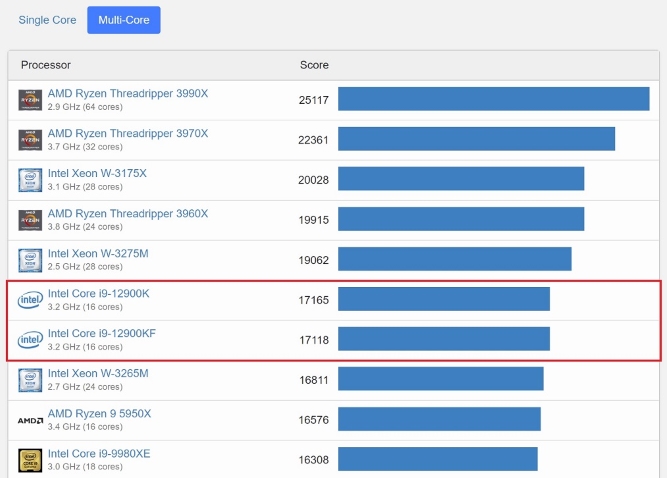Open Intel Xeon W-3275M link
Screen dimensions: 667x478
pyautogui.click(x=98, y=253)
